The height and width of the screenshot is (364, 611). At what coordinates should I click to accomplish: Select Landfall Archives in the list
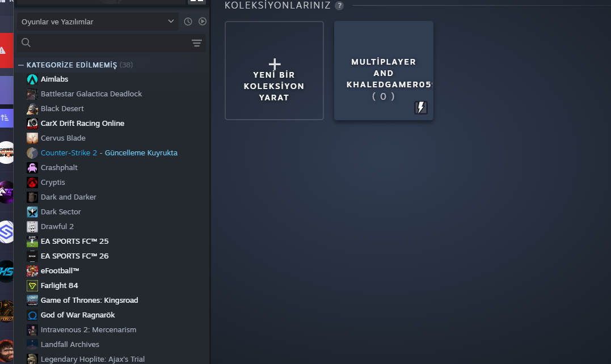(70, 345)
